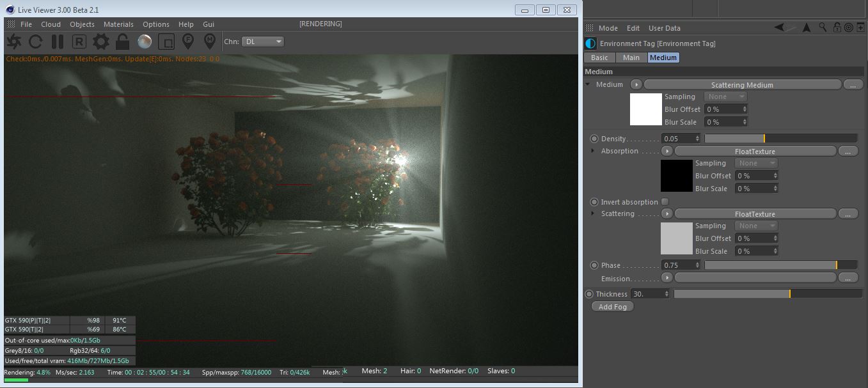Click the ellipsis button beside Emission
This screenshot has width=868, height=388.
[848, 277]
